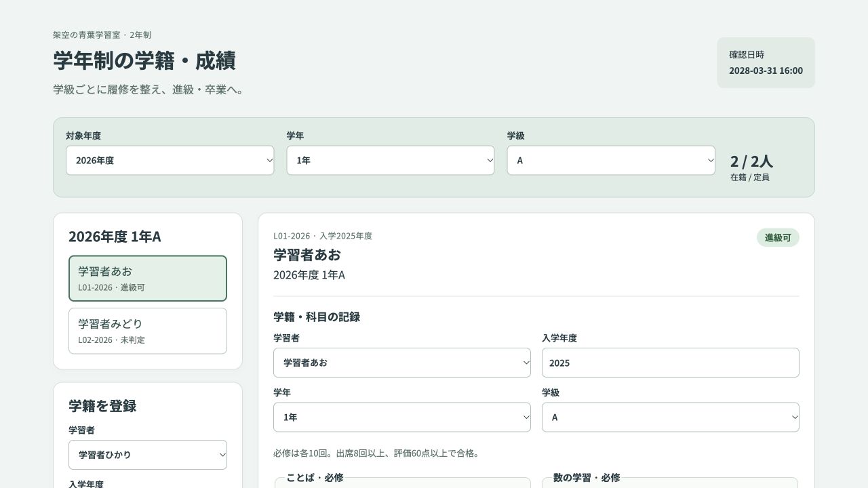This screenshot has width=868, height=488.
Task: Open the 学習者ひかり dropdown under 学籍を登録
Action: 148,455
